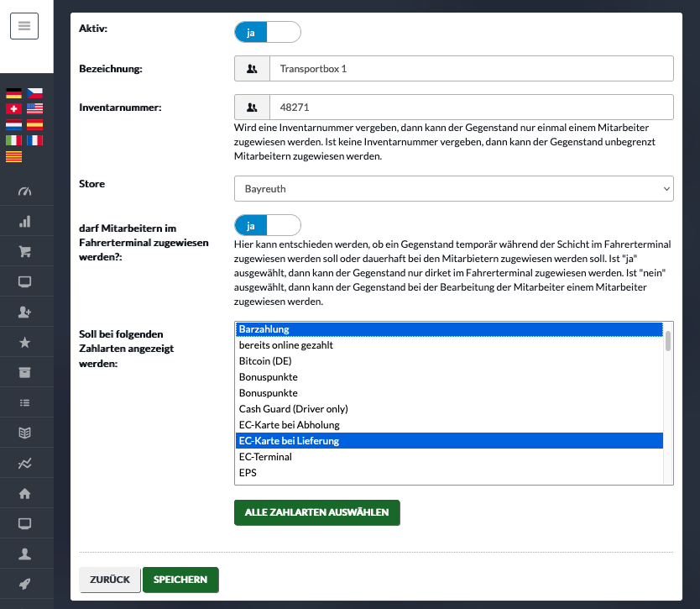Open the home icon in sidebar

pyautogui.click(x=25, y=493)
